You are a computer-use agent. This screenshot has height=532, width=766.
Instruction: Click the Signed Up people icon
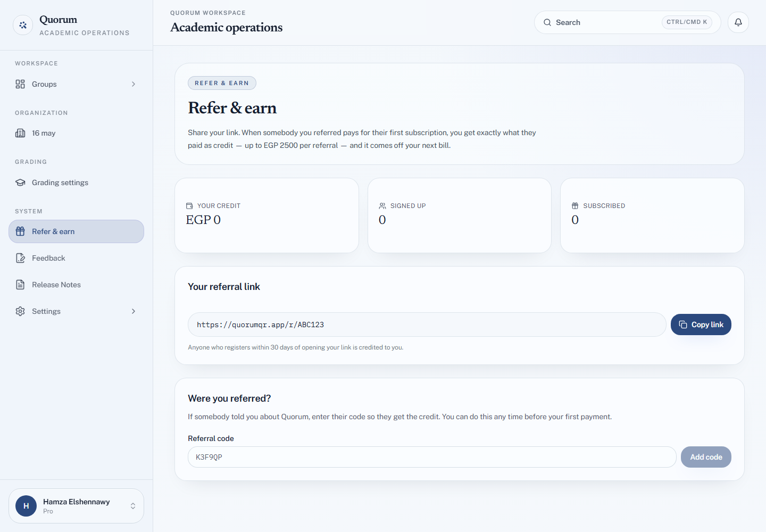pos(382,206)
